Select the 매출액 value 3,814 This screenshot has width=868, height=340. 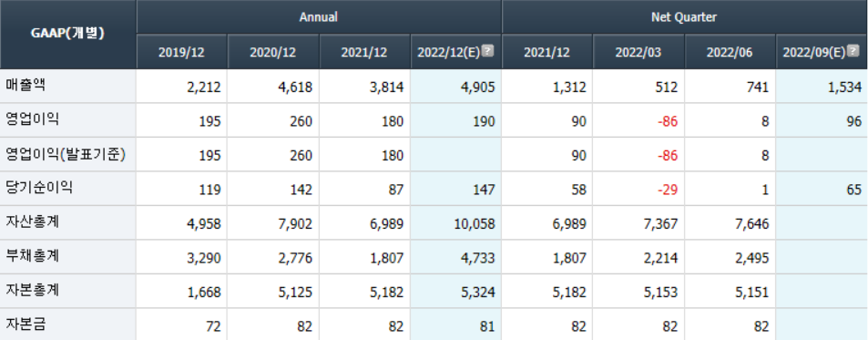point(386,87)
